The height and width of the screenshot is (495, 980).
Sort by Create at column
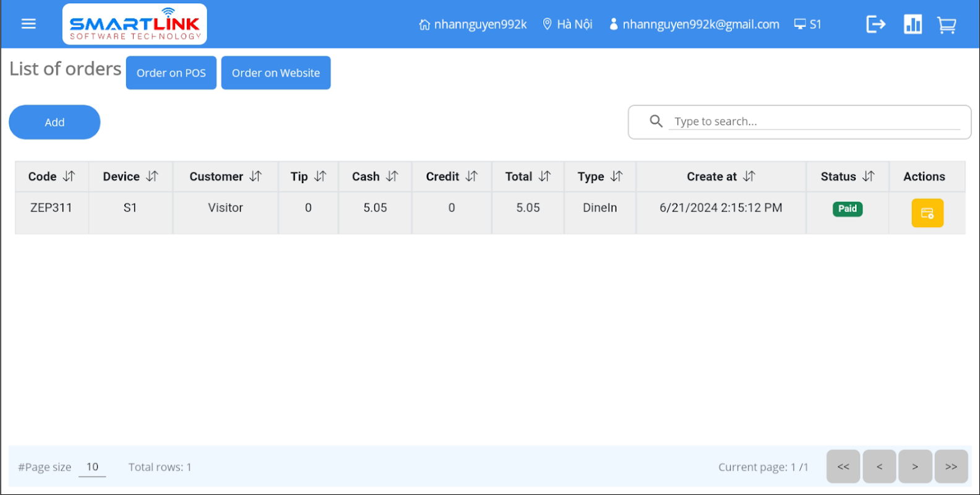749,176
